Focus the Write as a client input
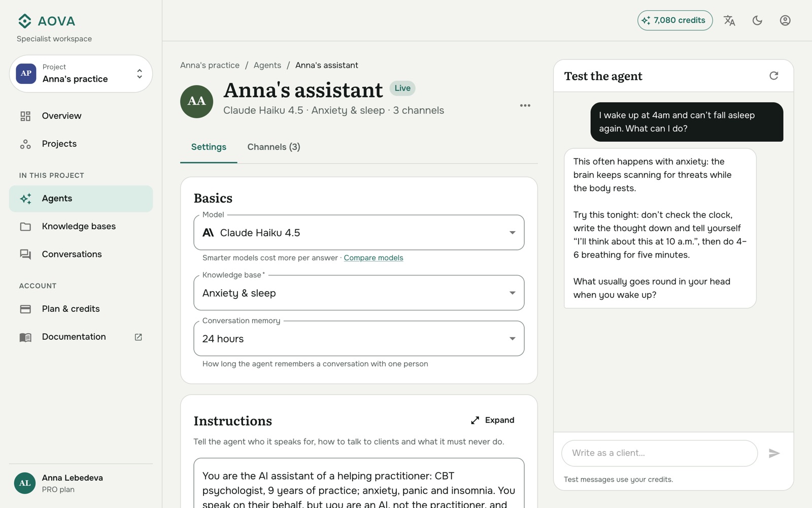812x508 pixels. 659,453
